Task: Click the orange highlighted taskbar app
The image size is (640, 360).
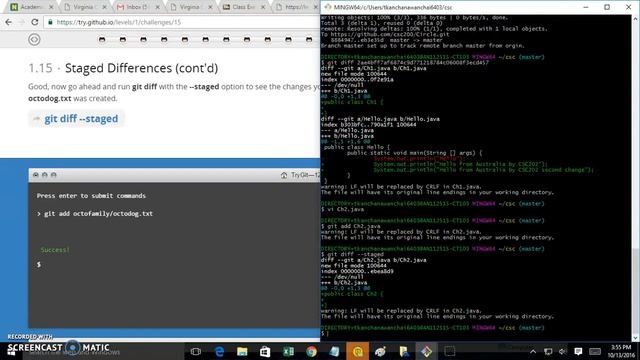Action: (358, 351)
